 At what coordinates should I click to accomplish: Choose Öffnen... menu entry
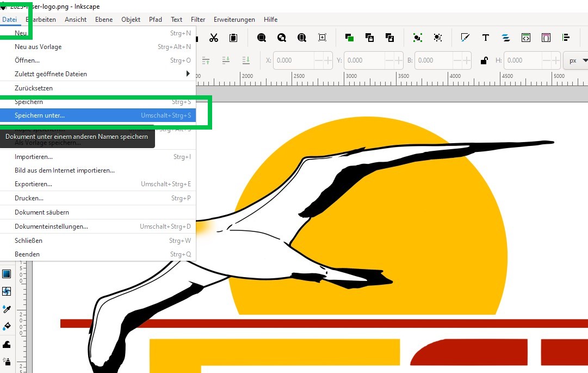point(98,60)
